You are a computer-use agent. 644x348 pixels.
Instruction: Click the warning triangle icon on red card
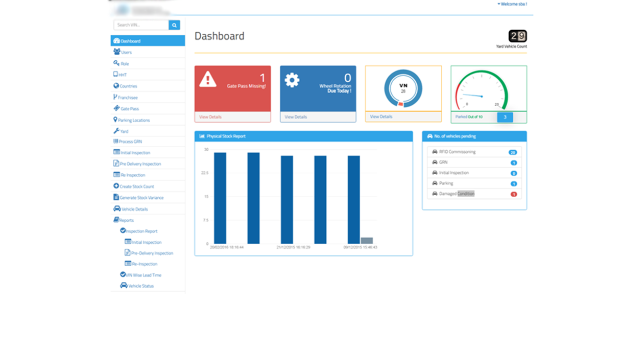(x=208, y=79)
